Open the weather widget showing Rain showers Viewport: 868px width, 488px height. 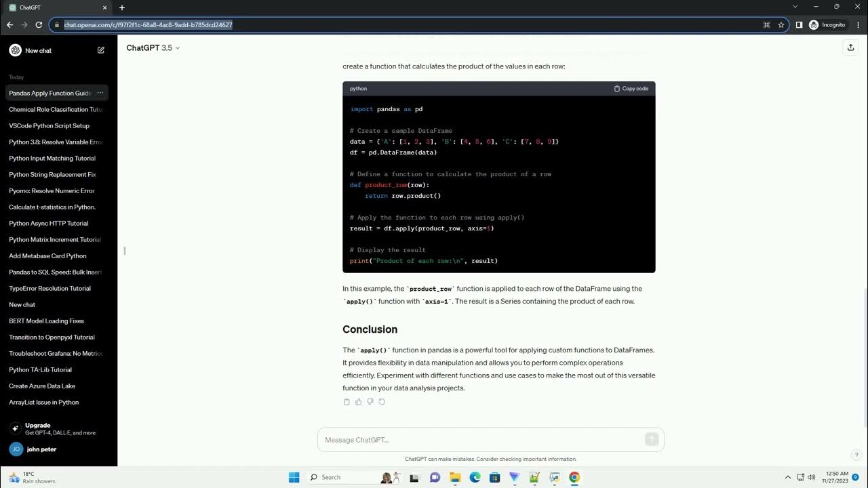(32, 477)
